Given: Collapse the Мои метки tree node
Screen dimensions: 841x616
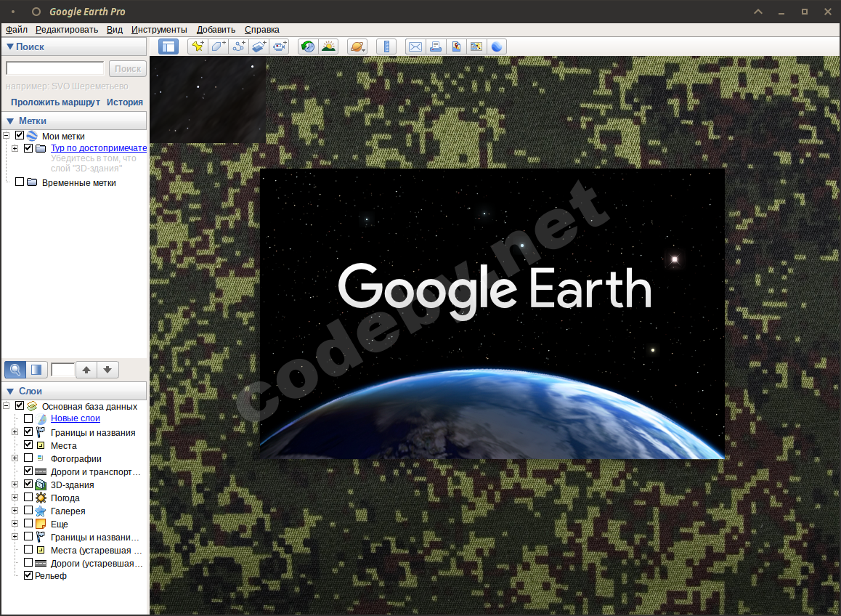Looking at the screenshot, I should 7,135.
